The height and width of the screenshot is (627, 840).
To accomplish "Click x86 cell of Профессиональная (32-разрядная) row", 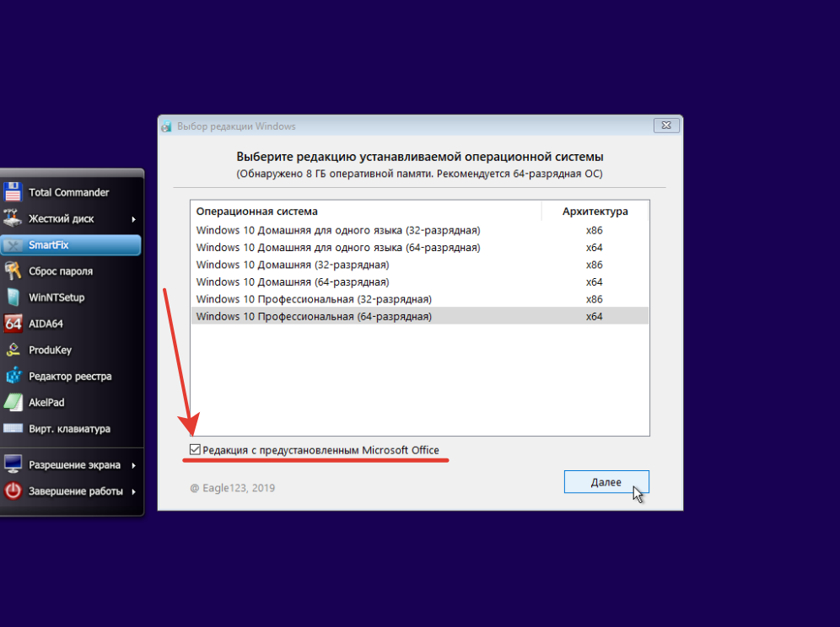I will 594,299.
